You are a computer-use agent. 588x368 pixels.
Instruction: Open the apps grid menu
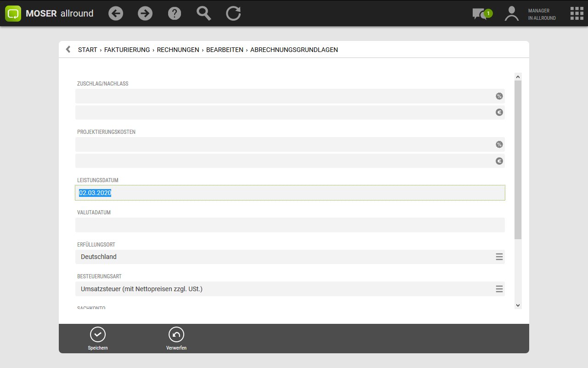[x=577, y=13]
